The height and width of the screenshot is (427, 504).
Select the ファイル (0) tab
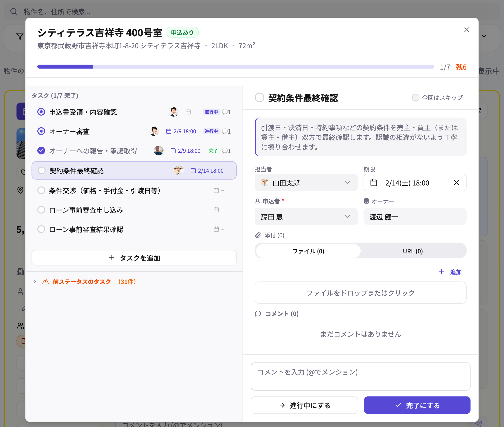click(x=308, y=251)
